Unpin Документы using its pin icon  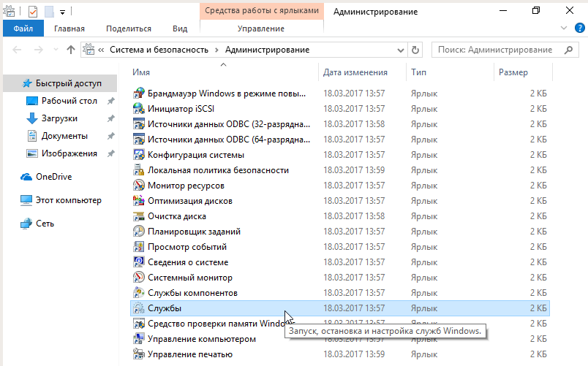[111, 136]
